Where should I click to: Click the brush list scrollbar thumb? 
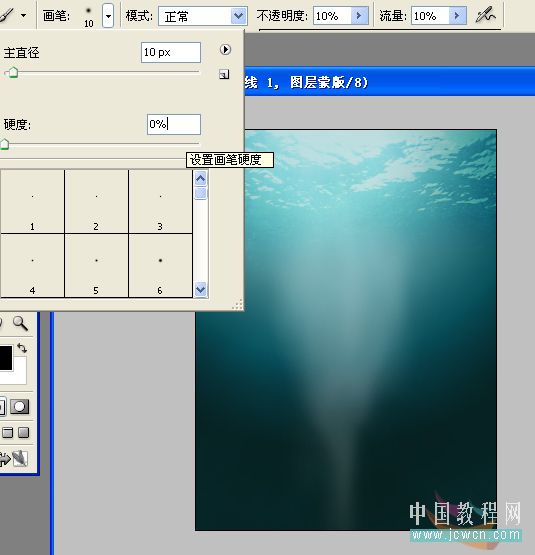[200, 193]
